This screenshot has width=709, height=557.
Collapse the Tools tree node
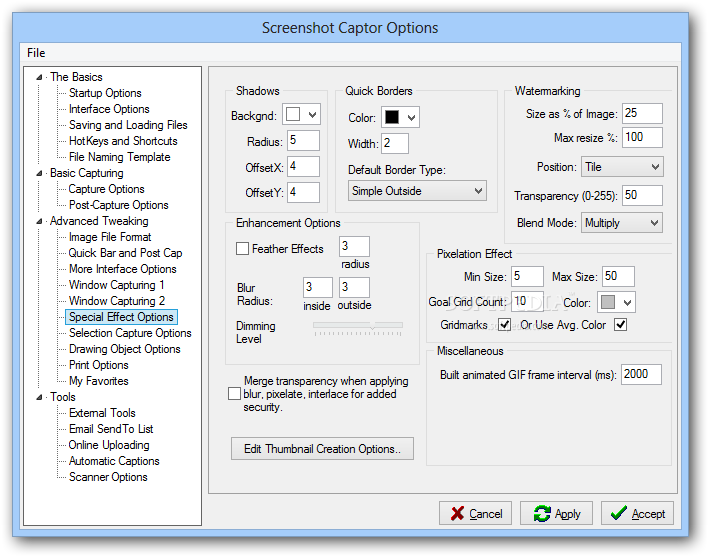click(39, 397)
